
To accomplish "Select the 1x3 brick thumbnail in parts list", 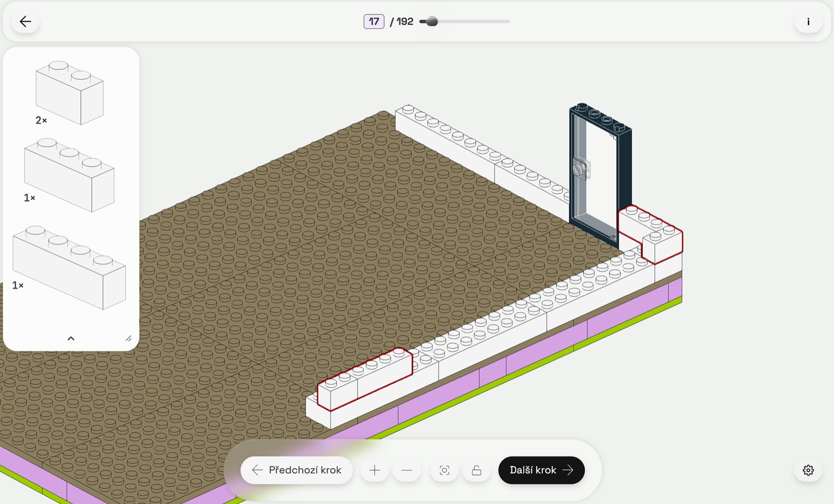I will [69, 175].
